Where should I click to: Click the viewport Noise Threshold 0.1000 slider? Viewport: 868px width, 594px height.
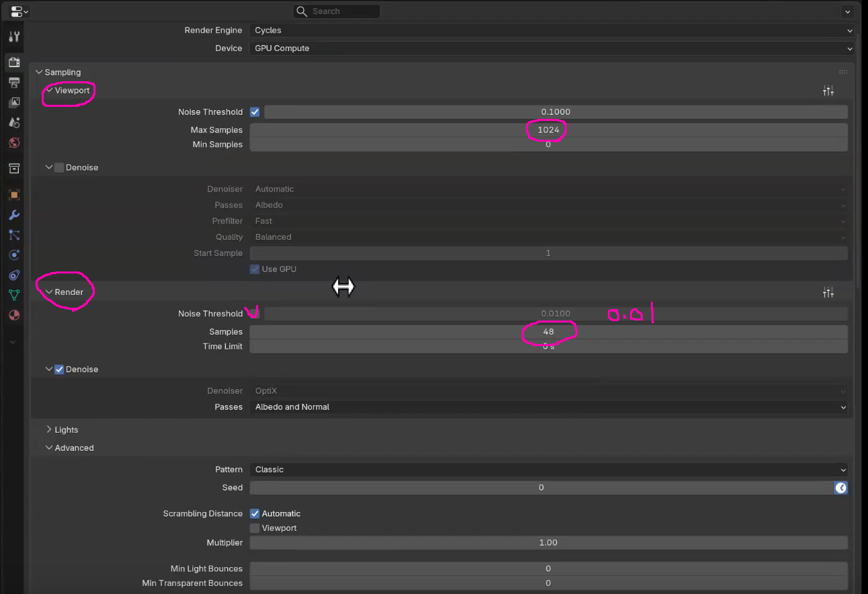pos(555,112)
